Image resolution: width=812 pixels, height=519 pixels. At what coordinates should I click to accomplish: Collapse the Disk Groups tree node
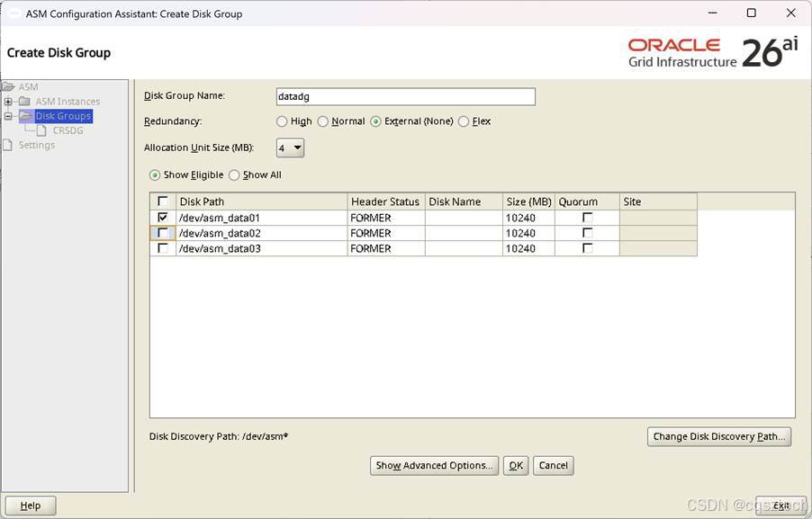[8, 116]
